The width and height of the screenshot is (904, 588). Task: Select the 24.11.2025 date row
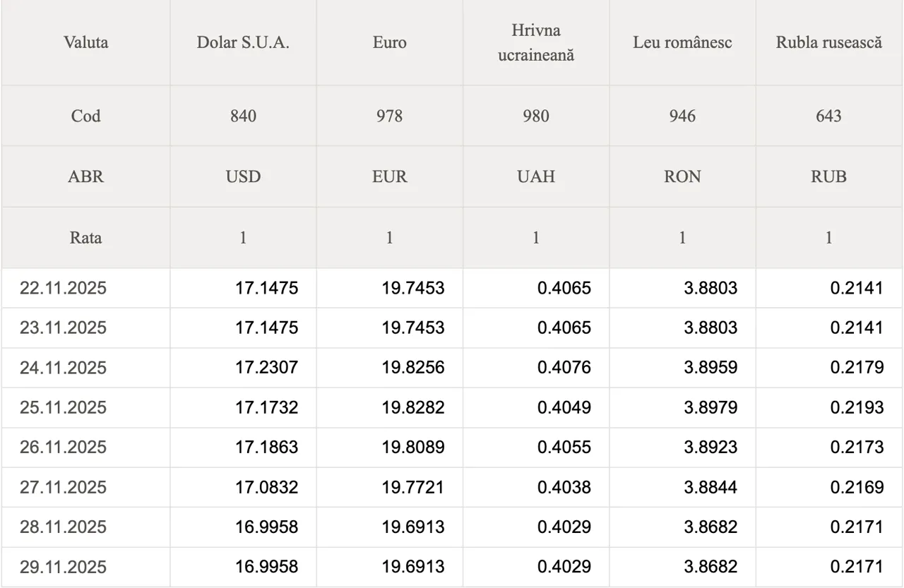[x=63, y=368]
